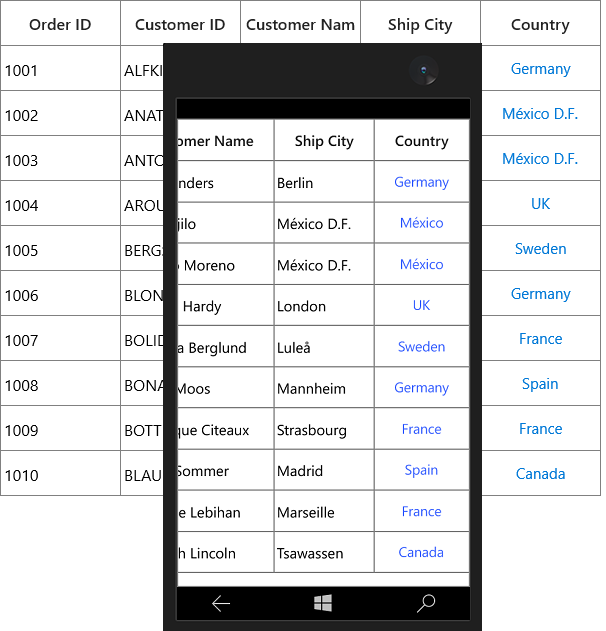This screenshot has height=631, width=606.
Task: Tap the Germany link in the phone's Berlin row
Action: click(421, 182)
